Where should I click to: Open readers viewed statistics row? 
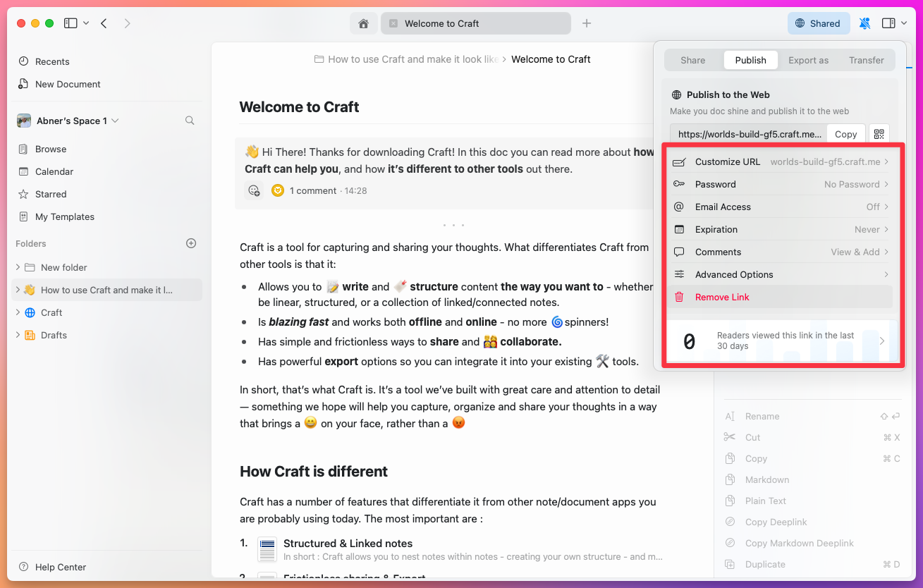[x=782, y=341]
